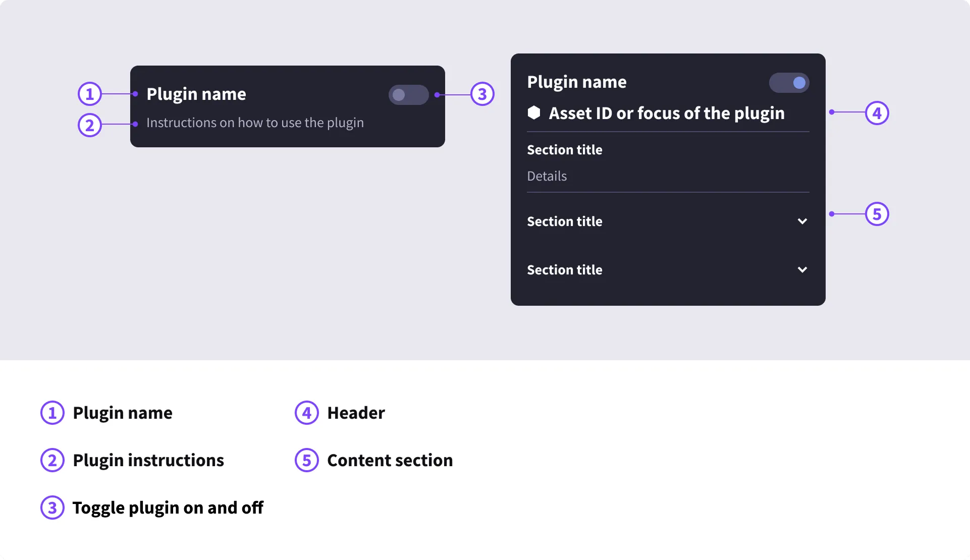The height and width of the screenshot is (560, 970).
Task: Click the Details text under Section title
Action: coord(547,176)
